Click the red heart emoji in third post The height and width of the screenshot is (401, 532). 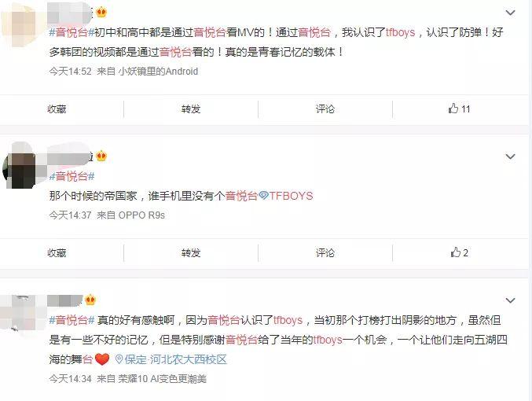pyautogui.click(x=102, y=359)
